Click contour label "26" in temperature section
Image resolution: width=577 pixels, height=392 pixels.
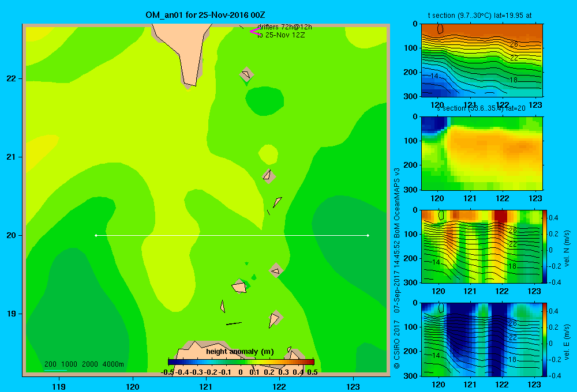coord(514,44)
